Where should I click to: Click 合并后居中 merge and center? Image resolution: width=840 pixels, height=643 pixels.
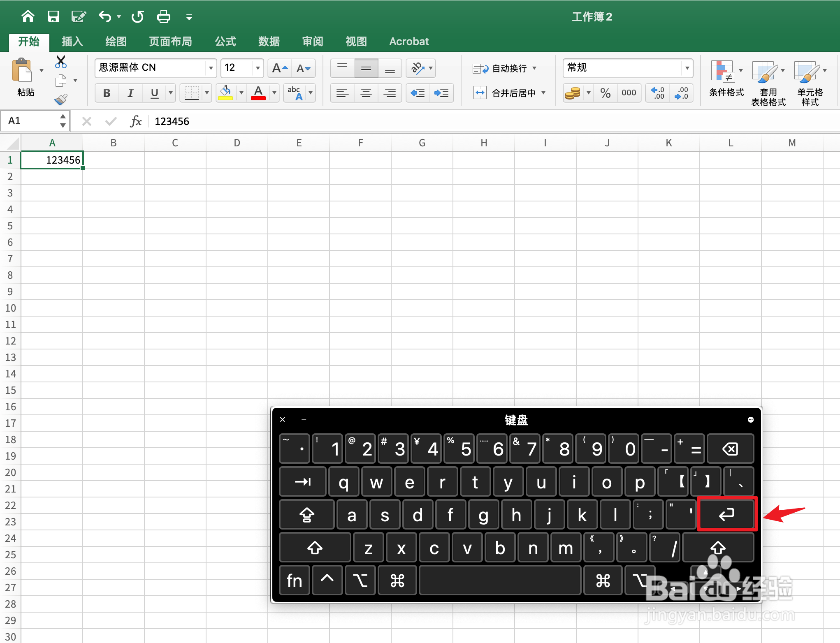pyautogui.click(x=505, y=93)
